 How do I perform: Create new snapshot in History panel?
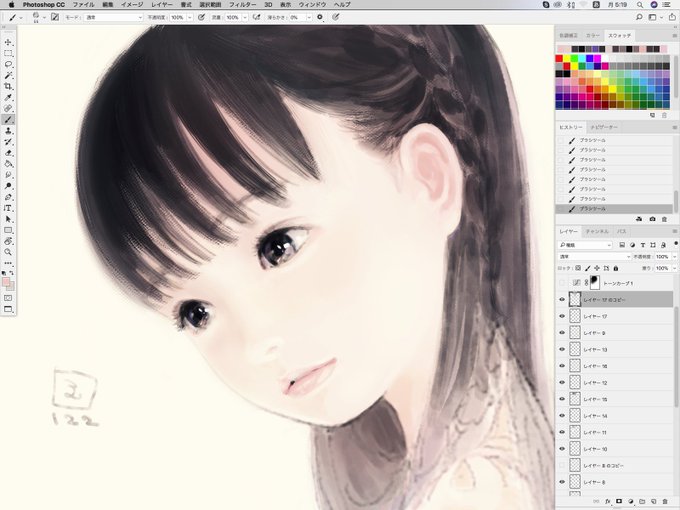click(x=652, y=219)
